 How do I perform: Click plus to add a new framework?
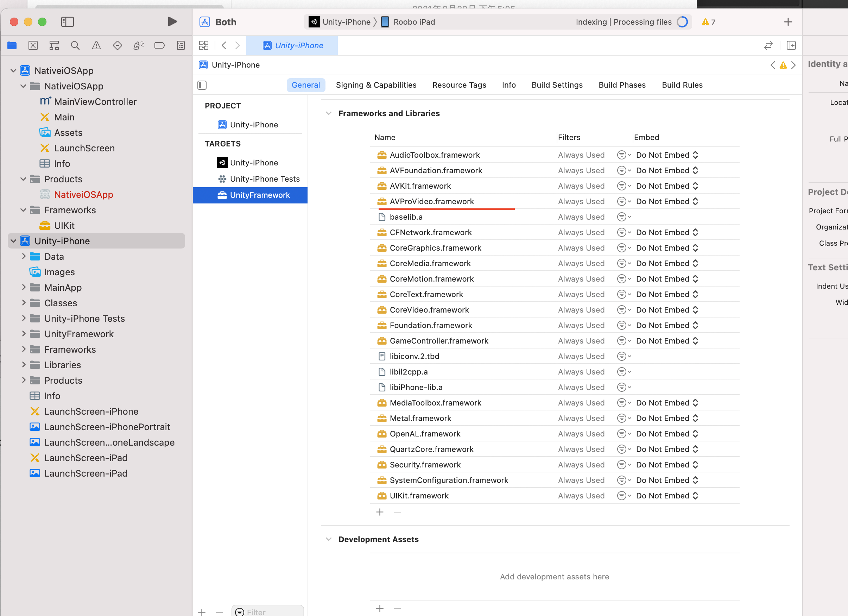[380, 512]
